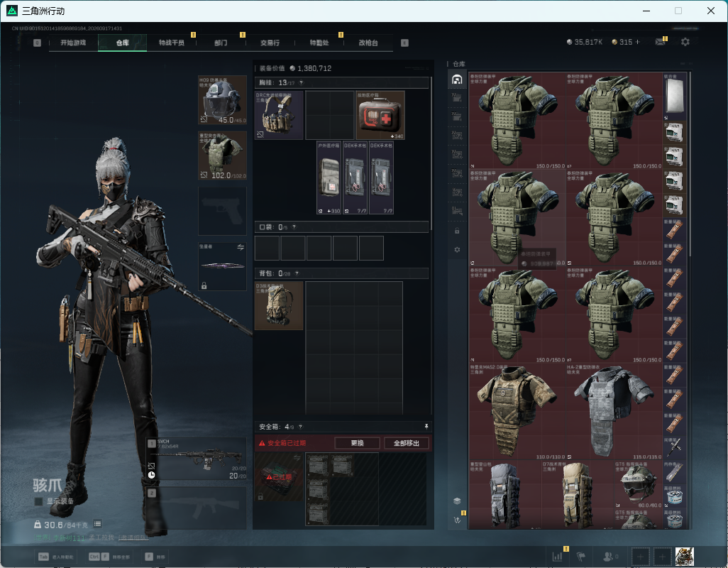This screenshot has height=568, width=728.
Task: Click the warehouse scrollbar on the right edge
Action: coord(690,163)
